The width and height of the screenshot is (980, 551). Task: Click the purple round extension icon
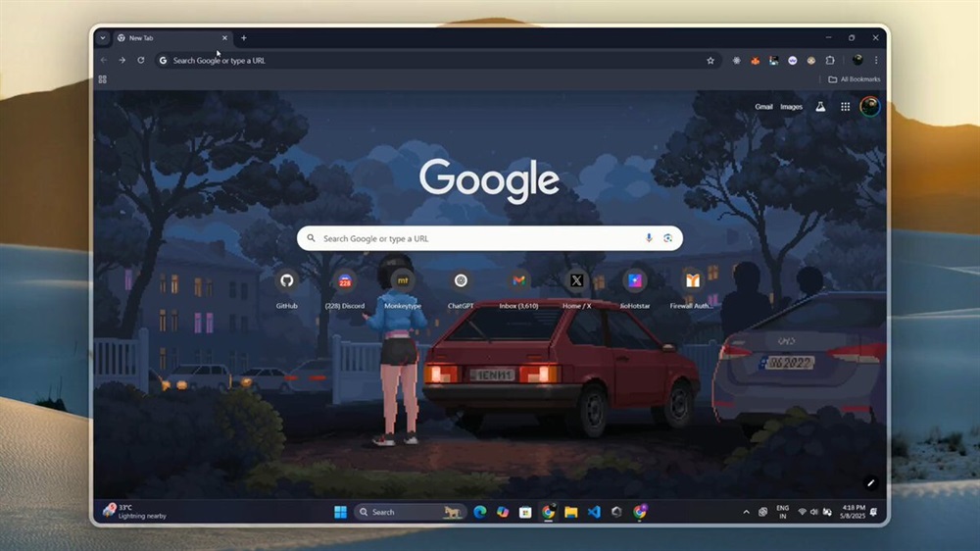point(793,61)
